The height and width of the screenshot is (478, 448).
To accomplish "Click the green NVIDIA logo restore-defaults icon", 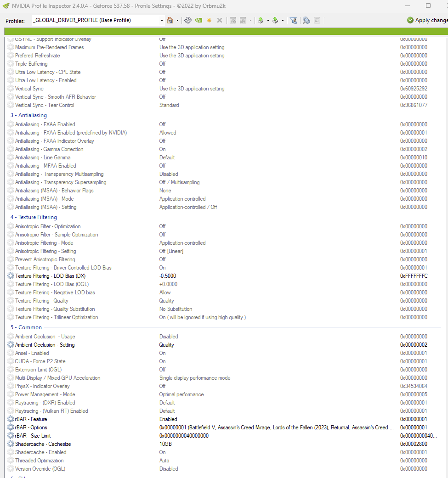I will (199, 20).
